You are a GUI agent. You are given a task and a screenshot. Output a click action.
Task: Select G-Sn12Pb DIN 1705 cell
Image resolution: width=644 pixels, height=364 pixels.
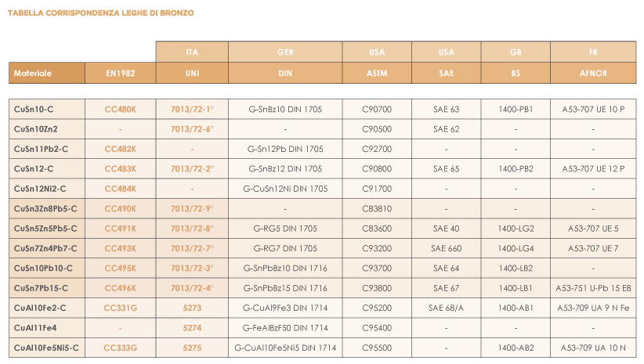[x=285, y=149]
